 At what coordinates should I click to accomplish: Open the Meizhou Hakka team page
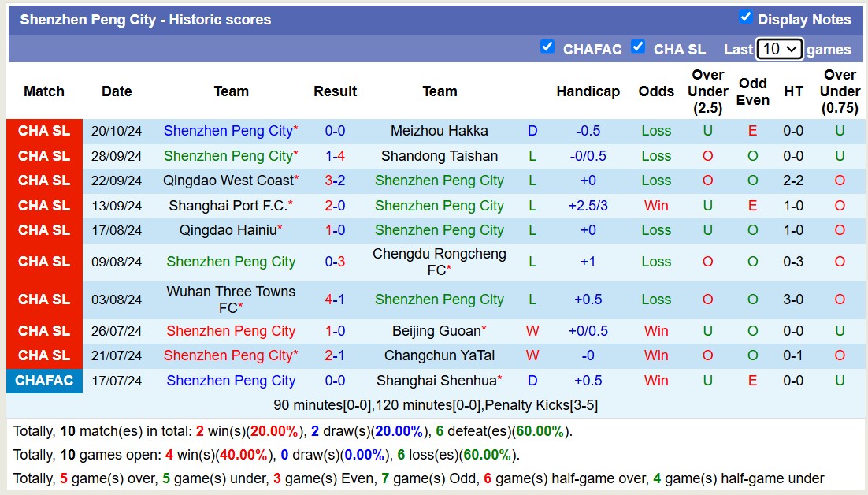tap(440, 131)
